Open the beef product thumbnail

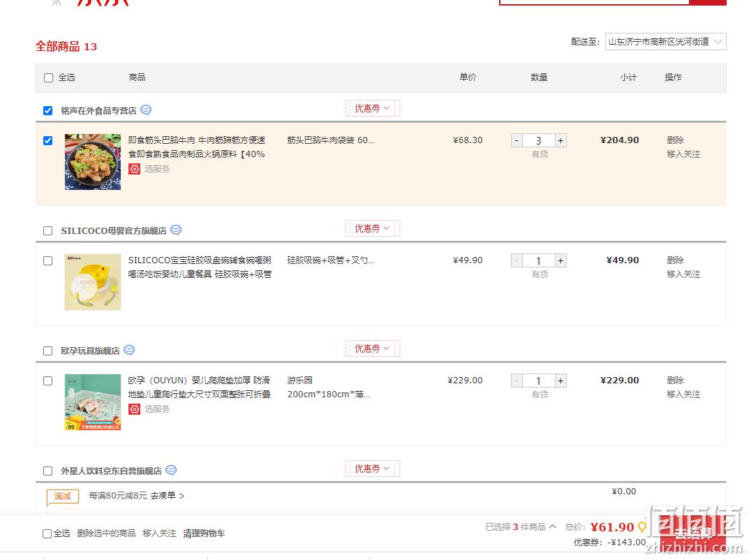pos(93,162)
